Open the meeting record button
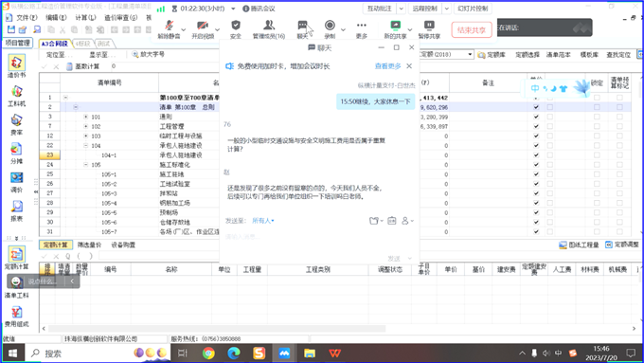This screenshot has width=644, height=363. click(330, 29)
